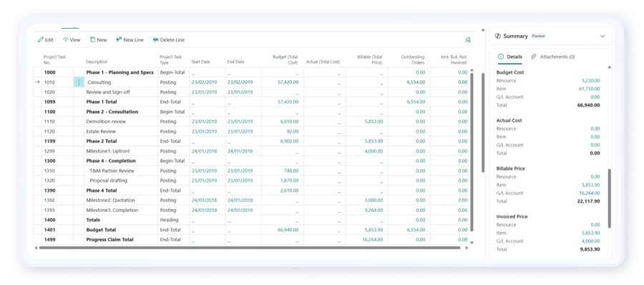Click 'Milestone2: Quotation' description
The width and height of the screenshot is (644, 285).
coord(110,201)
